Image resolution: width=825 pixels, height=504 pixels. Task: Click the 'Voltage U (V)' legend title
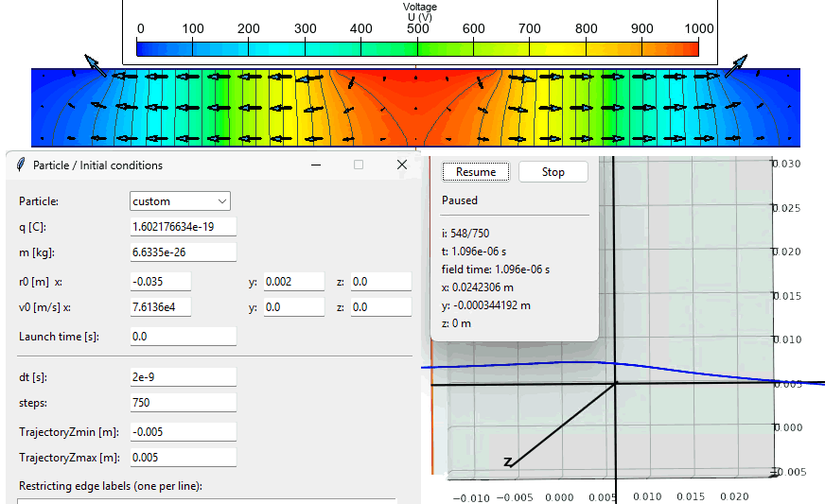(x=420, y=11)
